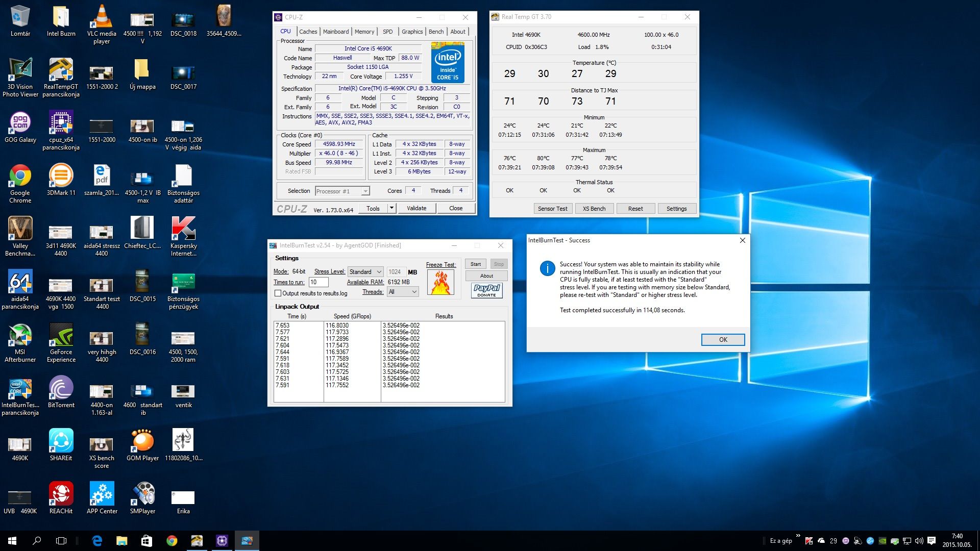Toggle Output results to results.log checkbox
The height and width of the screenshot is (551, 980).
click(x=278, y=293)
